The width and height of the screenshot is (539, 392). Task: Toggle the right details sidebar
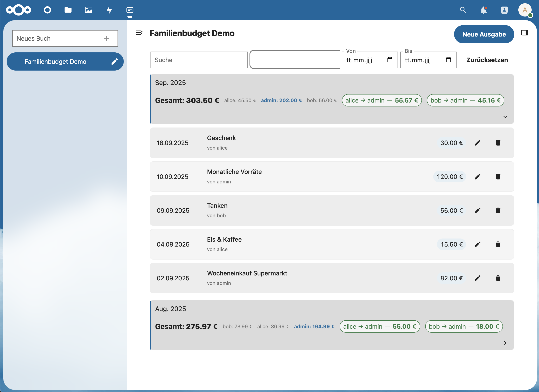(524, 33)
